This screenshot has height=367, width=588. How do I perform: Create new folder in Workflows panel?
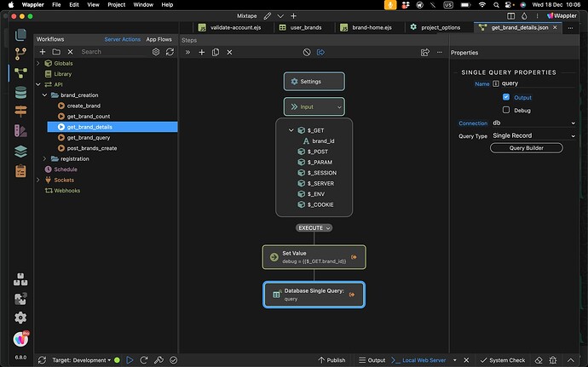(56, 52)
